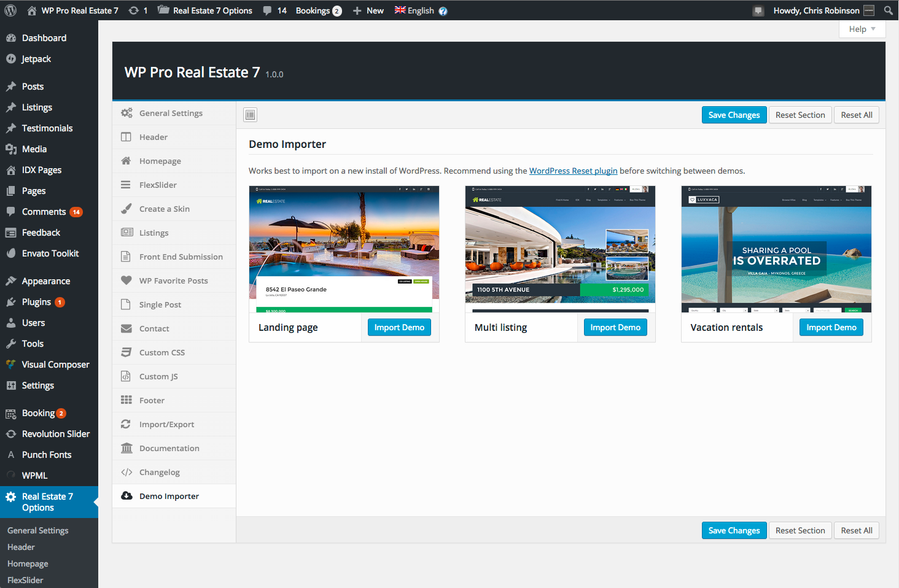This screenshot has height=588, width=899.
Task: Open General Settings submenu under Real Estate 7 Options
Action: click(38, 530)
